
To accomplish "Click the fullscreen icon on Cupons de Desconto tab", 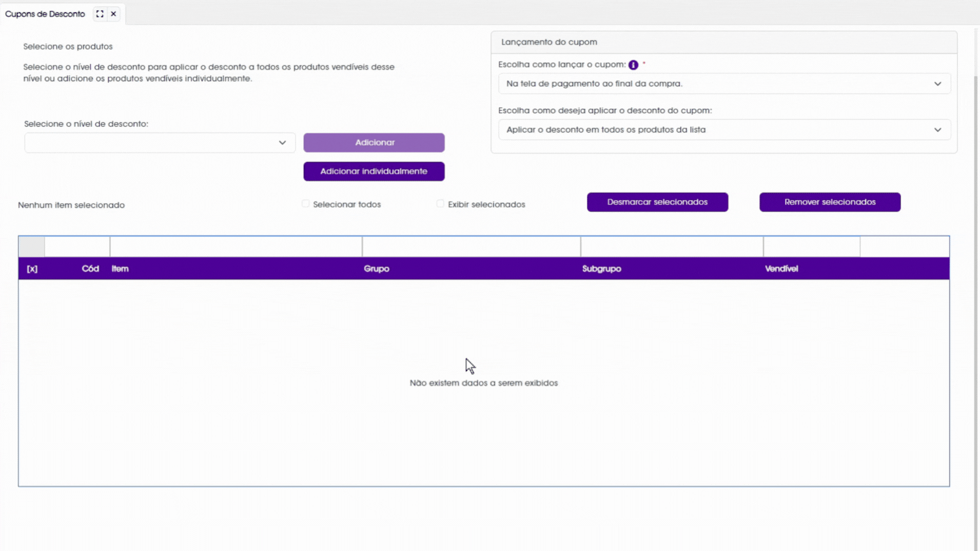I will (100, 14).
